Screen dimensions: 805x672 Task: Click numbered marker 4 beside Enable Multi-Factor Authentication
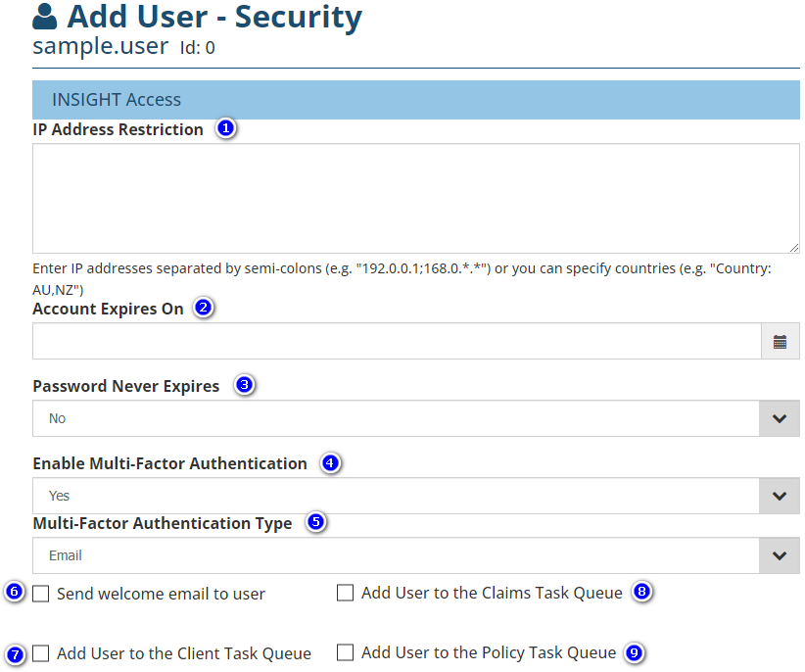click(x=331, y=462)
